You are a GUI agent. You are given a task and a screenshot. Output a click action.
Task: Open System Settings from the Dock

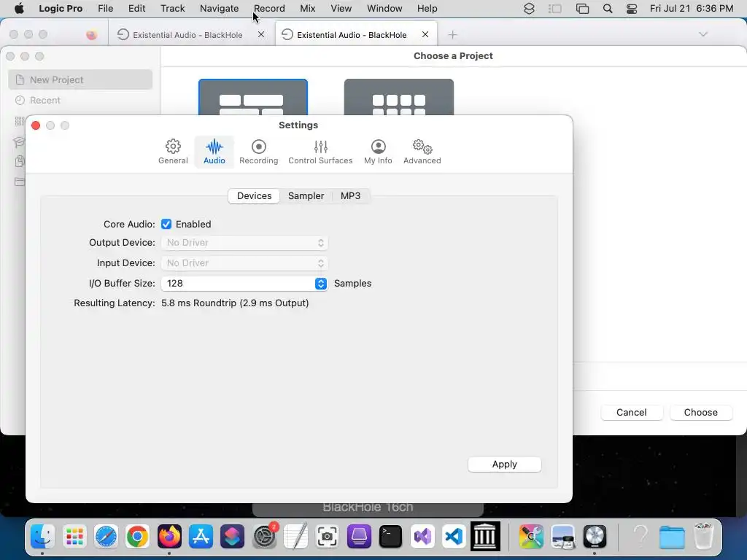click(264, 536)
